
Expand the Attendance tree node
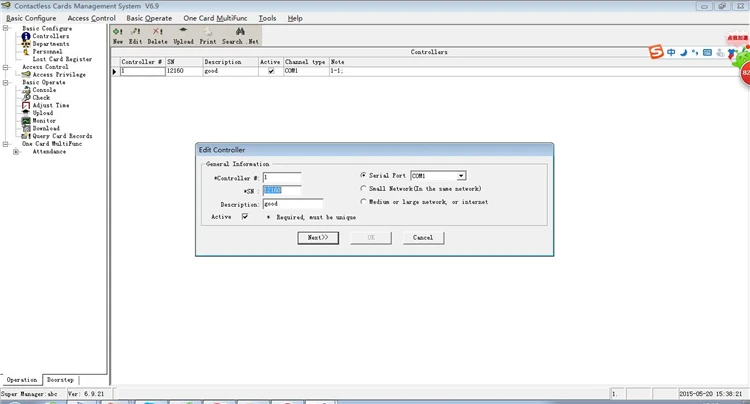(x=16, y=152)
